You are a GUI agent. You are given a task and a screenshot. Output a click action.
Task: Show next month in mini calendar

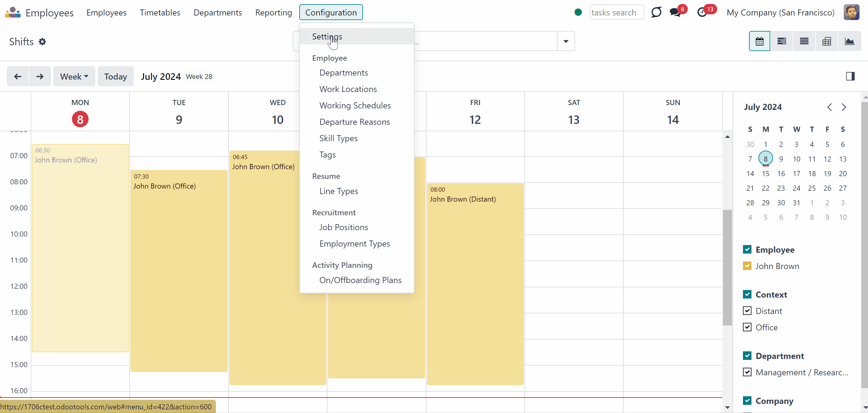pos(844,107)
